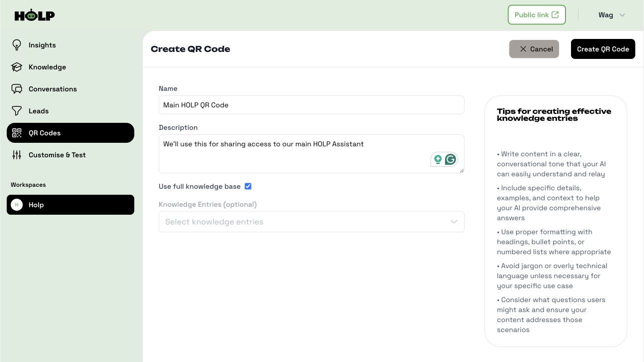The image size is (644, 362).
Task: Click the Holp workspace avatar icon
Action: [17, 205]
